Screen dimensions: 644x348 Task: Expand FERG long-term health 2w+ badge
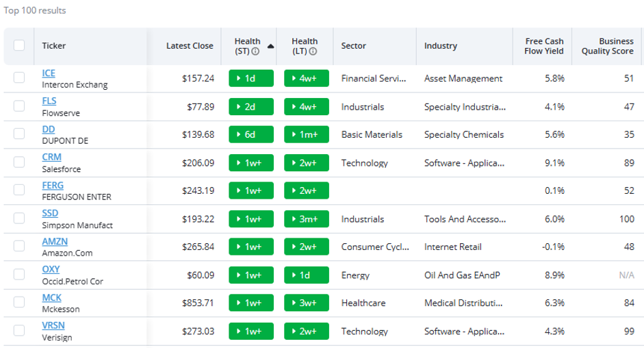coord(307,190)
